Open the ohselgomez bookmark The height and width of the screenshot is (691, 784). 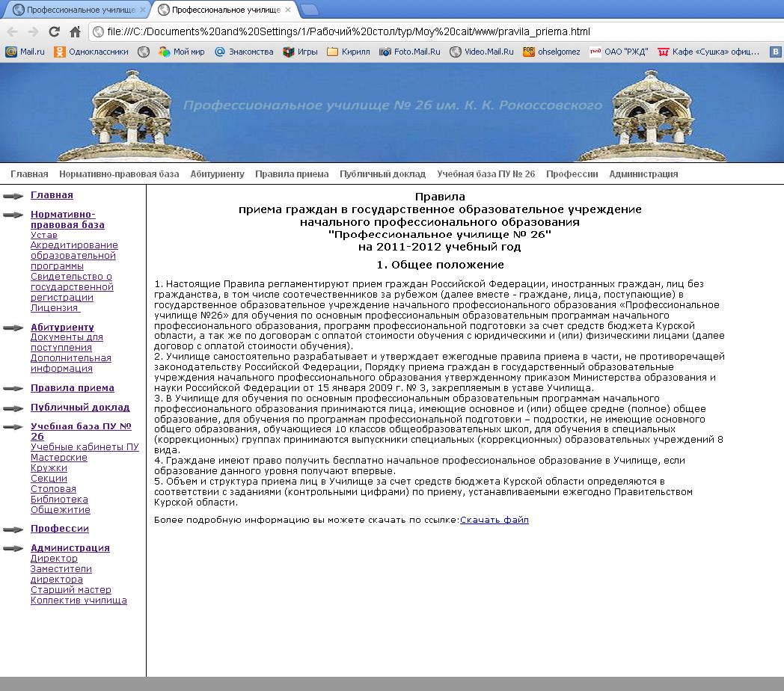click(x=551, y=52)
